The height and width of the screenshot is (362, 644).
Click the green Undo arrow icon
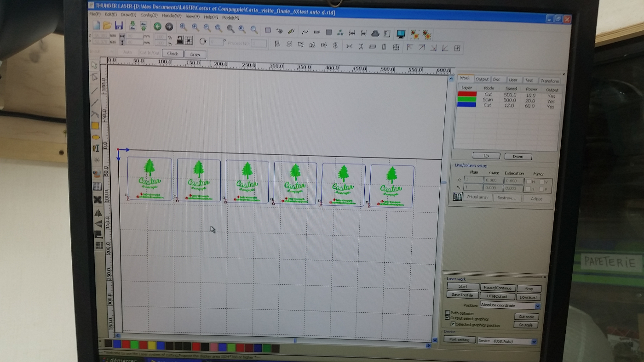(x=157, y=27)
